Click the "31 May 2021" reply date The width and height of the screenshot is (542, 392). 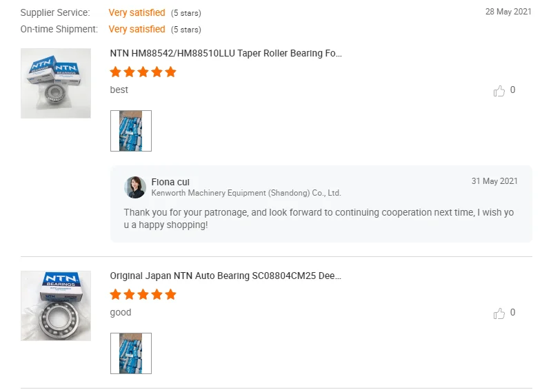(494, 181)
